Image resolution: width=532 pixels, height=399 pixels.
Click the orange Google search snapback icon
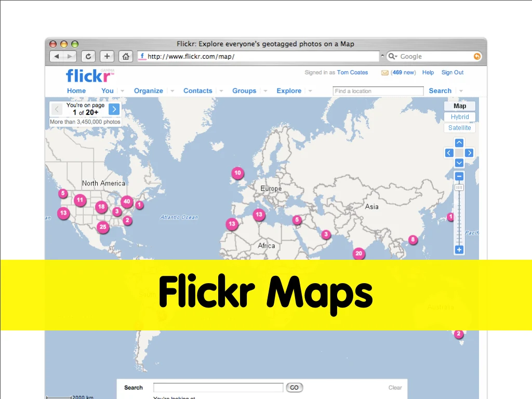pos(477,56)
